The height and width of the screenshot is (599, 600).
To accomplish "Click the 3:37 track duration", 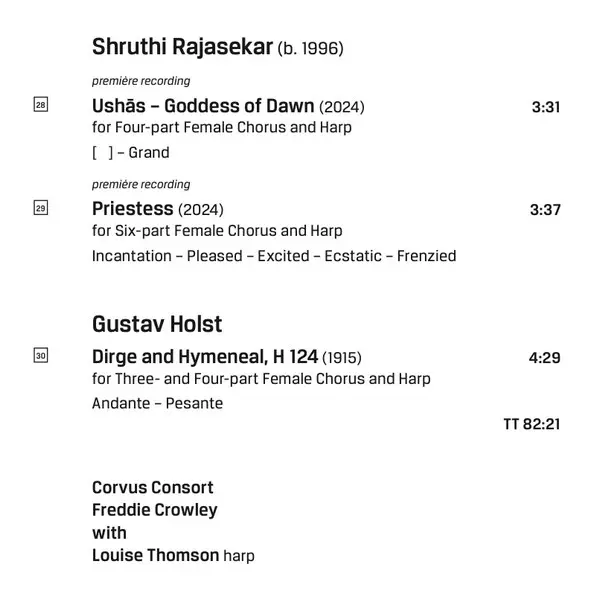I will pyautogui.click(x=545, y=209).
